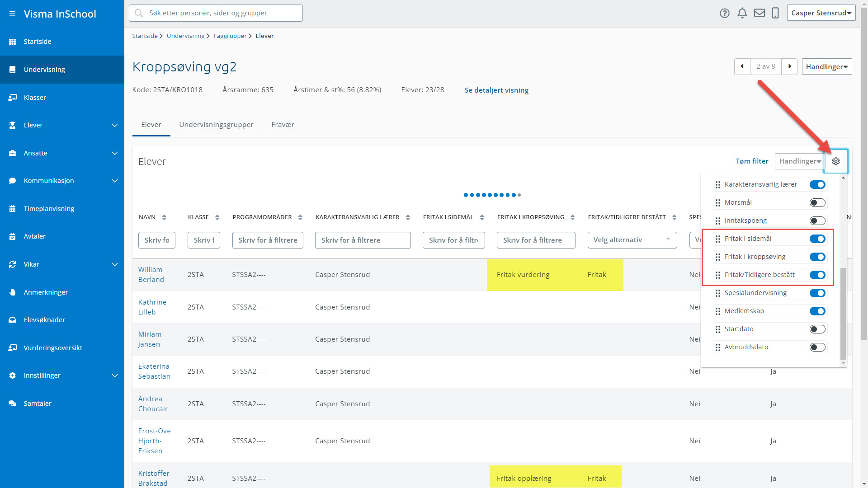Open the top Handlinger dropdown
The height and width of the screenshot is (488, 868).
(x=827, y=66)
